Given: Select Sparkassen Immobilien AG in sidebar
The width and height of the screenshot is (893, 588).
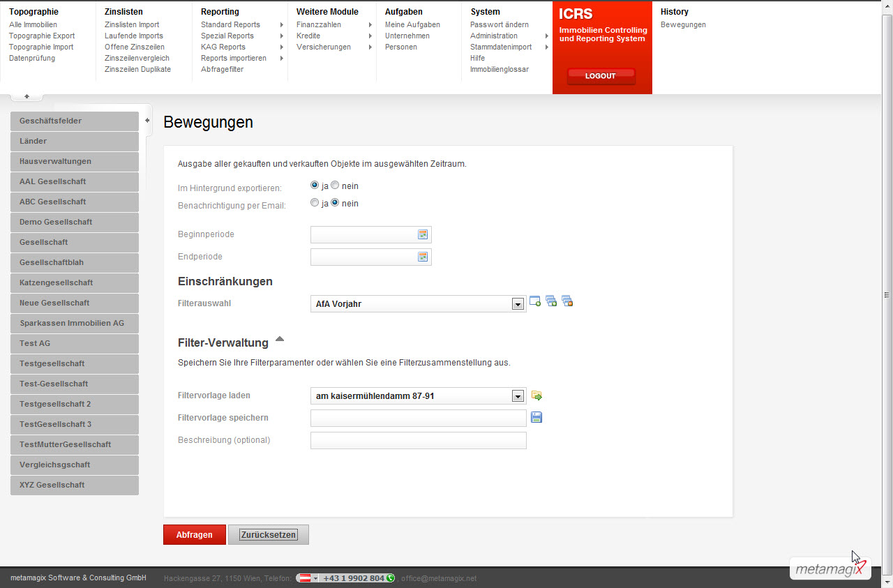Looking at the screenshot, I should click(75, 323).
